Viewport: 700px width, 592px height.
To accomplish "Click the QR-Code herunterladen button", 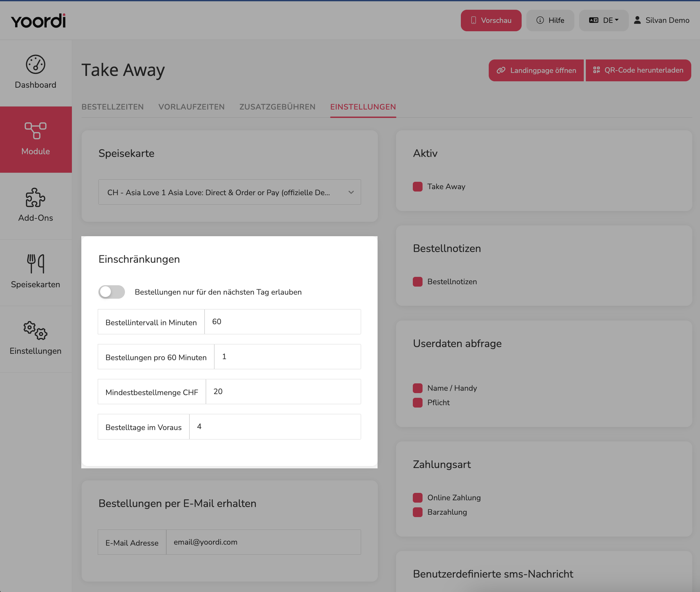I will (638, 70).
